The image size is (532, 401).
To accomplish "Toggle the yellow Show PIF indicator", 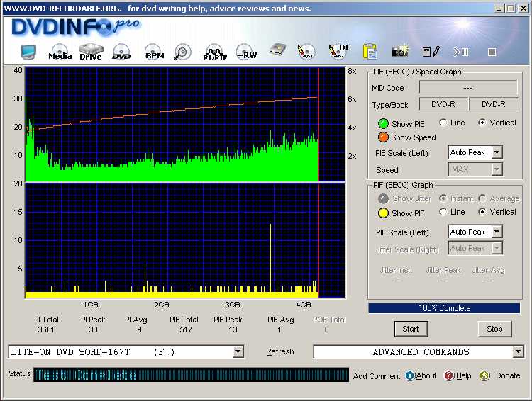I will [x=383, y=213].
